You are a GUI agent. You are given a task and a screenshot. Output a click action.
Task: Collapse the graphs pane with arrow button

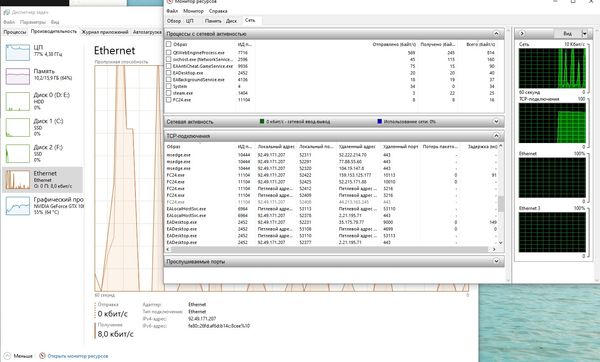pyautogui.click(x=522, y=34)
